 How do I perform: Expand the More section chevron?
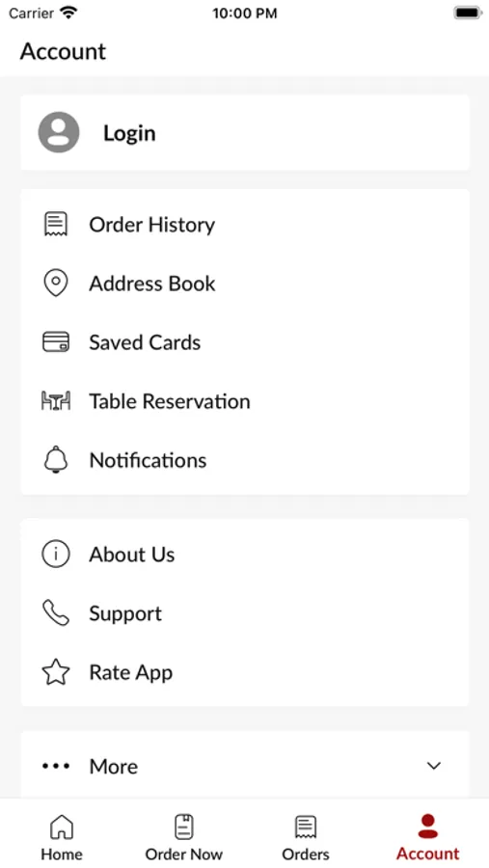(x=434, y=766)
